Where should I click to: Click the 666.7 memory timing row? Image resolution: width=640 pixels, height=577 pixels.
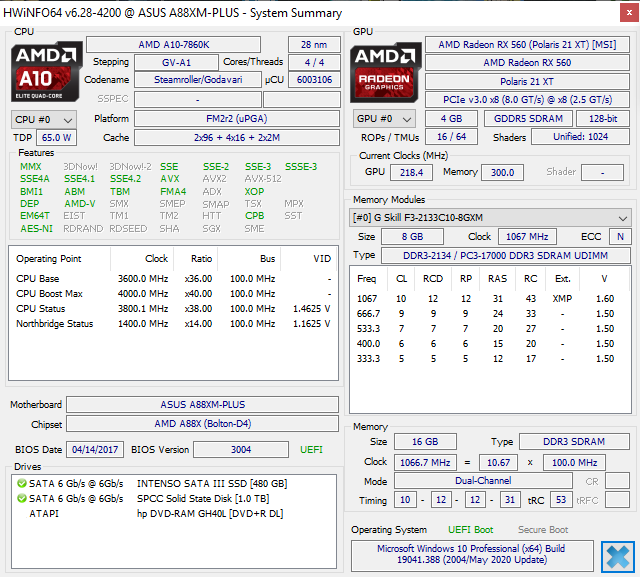coord(490,314)
